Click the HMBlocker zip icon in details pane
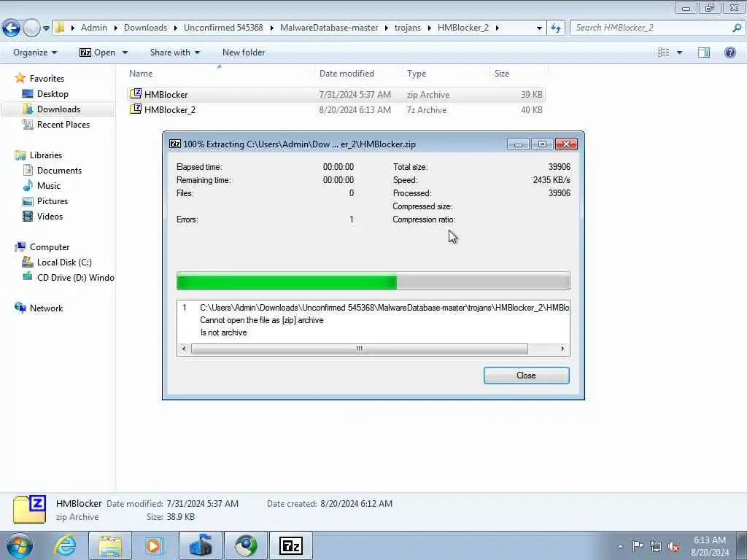The width and height of the screenshot is (747, 560). pyautogui.click(x=29, y=510)
